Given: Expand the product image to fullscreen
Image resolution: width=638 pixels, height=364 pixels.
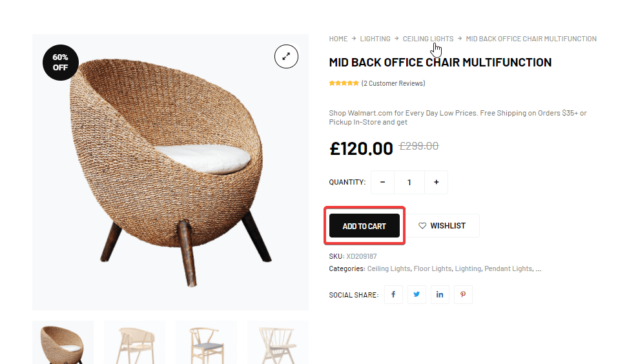Looking at the screenshot, I should [x=286, y=56].
